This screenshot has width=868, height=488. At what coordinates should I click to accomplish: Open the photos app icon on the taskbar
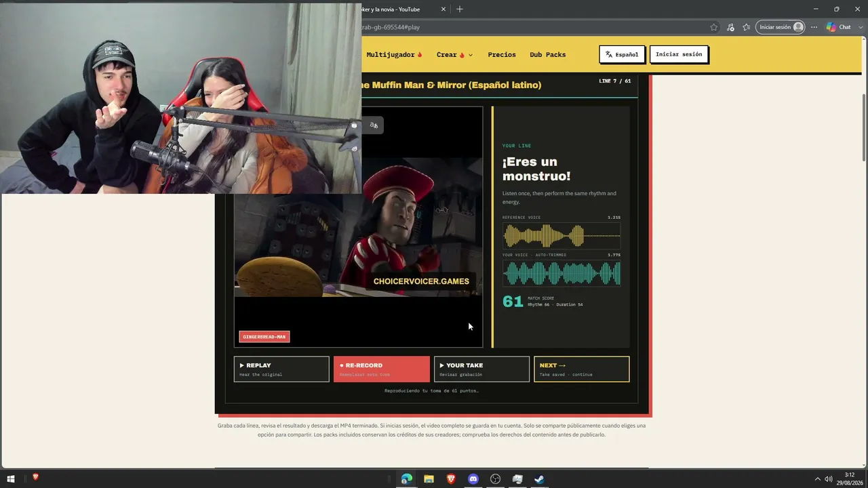(517, 479)
